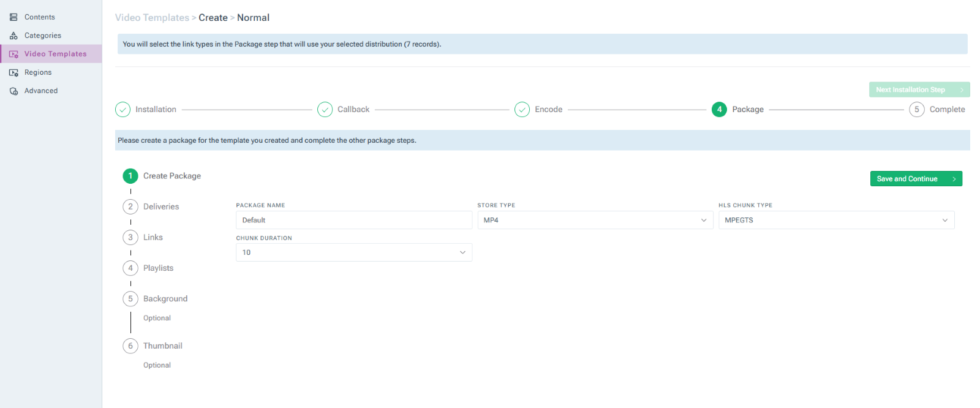Click the Installation step checkmark circle
This screenshot has width=980, height=408.
tap(123, 110)
